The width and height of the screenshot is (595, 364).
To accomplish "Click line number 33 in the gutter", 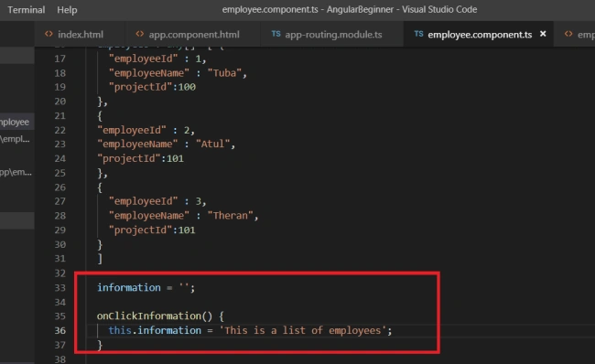I will 59,288.
